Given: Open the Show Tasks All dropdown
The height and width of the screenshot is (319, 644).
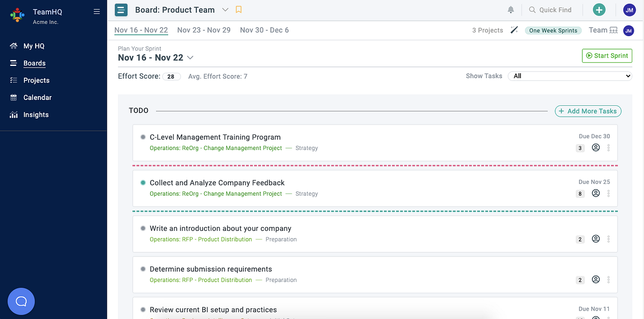Looking at the screenshot, I should point(570,76).
